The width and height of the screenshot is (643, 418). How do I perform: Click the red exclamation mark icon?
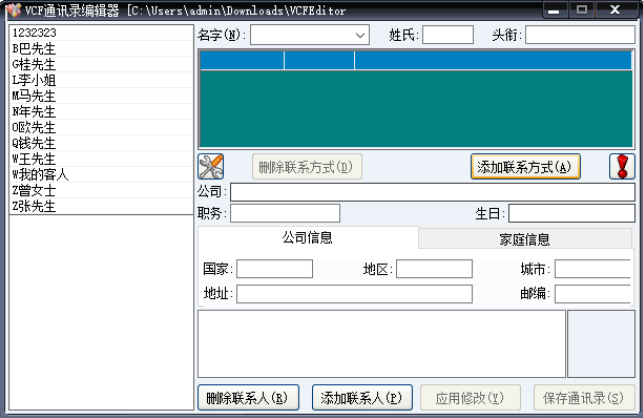pyautogui.click(x=622, y=167)
